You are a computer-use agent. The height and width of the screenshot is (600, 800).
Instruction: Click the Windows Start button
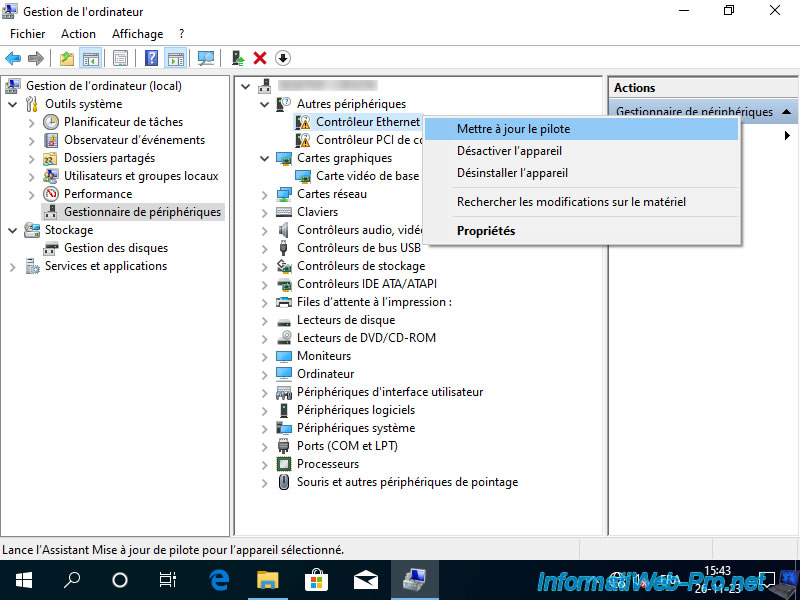[23, 580]
